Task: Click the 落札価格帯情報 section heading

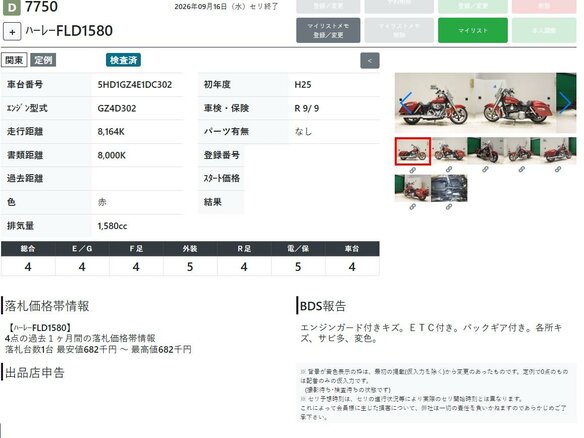Action: click(47, 306)
